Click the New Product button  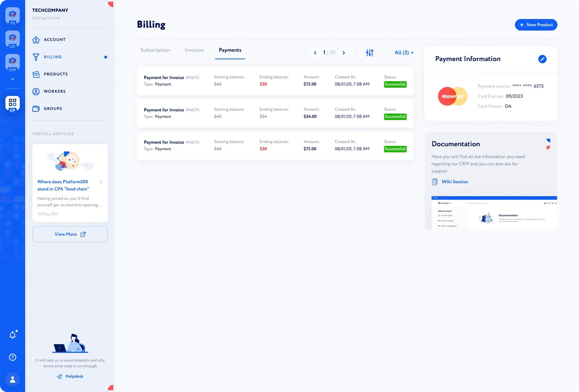(x=536, y=25)
